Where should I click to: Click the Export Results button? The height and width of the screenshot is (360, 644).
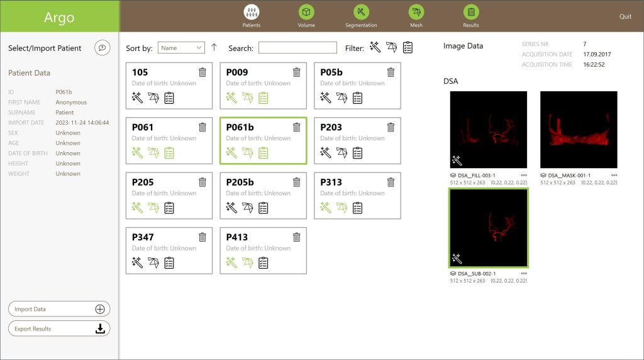click(59, 329)
